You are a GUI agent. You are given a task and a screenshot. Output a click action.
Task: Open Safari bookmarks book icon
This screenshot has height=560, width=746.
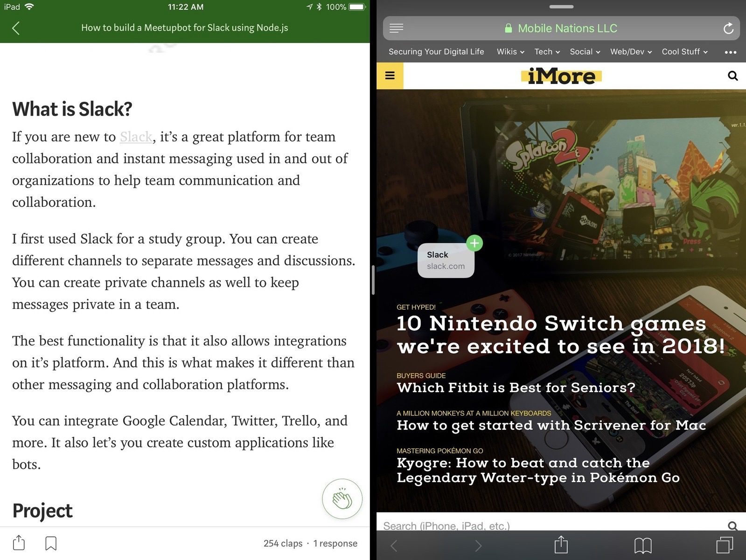642,545
